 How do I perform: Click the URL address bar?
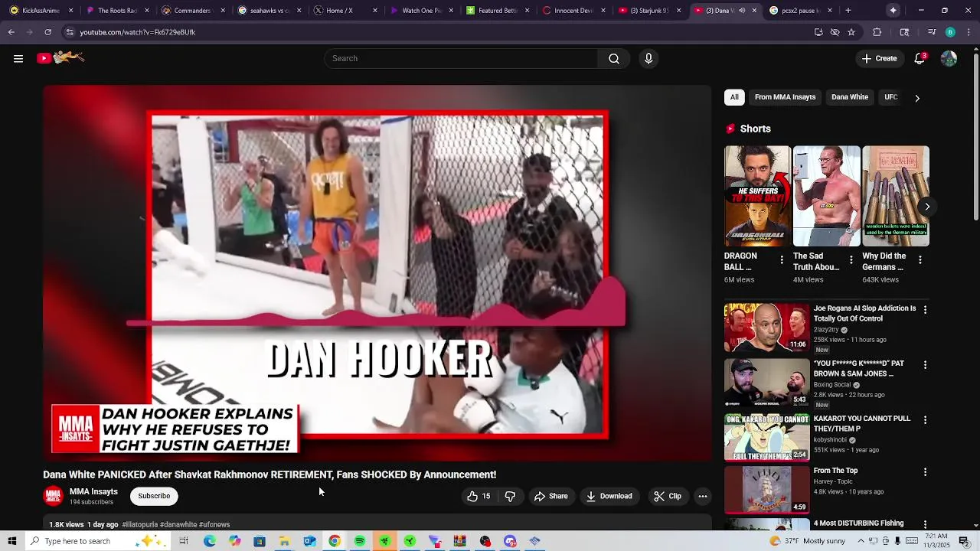(x=436, y=32)
